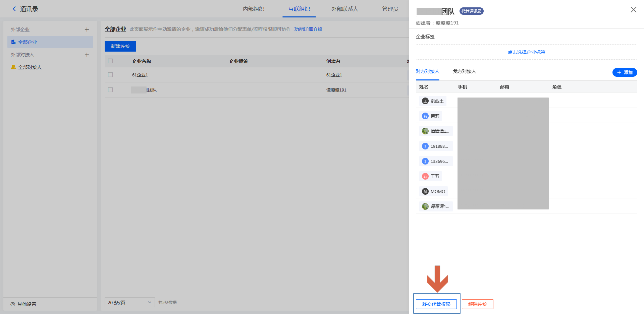The width and height of the screenshot is (644, 314).
Task: Toggle the select-all checkbox in table header
Action: coord(110,61)
